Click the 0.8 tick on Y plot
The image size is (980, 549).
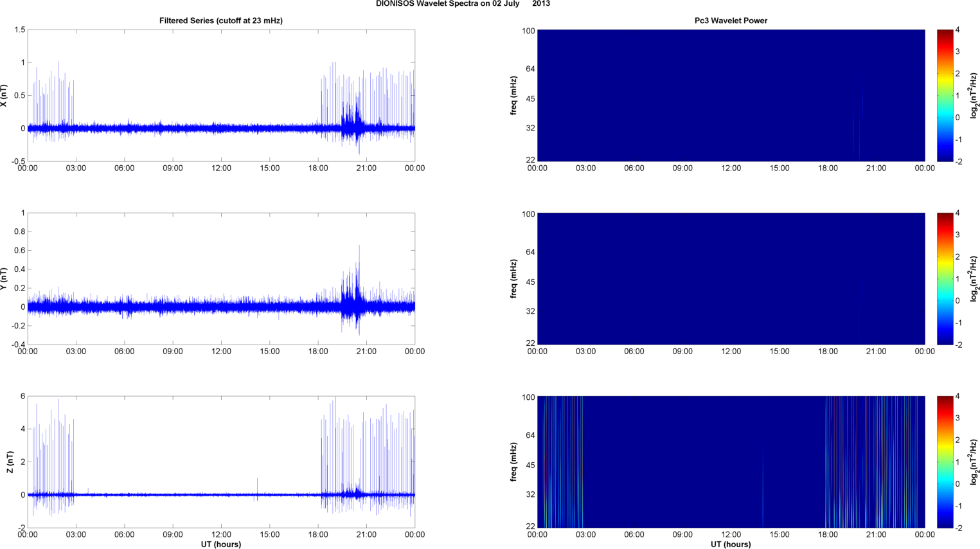coord(19,231)
